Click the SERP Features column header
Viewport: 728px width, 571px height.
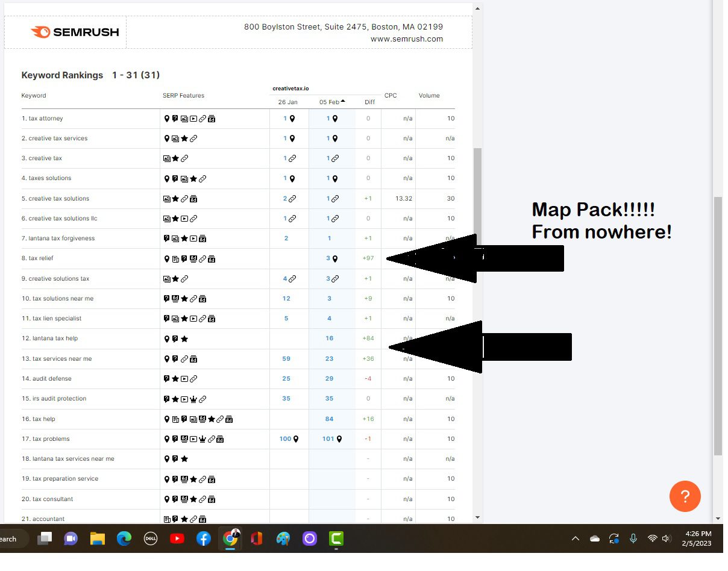[x=183, y=96]
